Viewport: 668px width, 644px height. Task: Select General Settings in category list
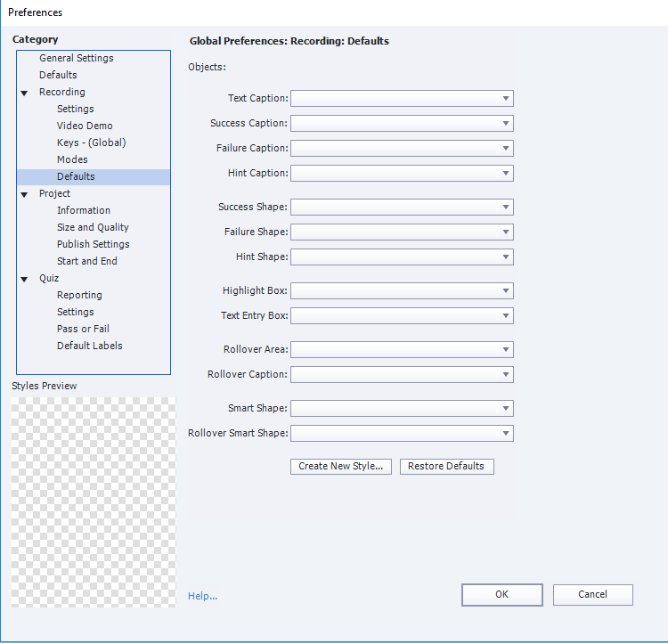76,58
